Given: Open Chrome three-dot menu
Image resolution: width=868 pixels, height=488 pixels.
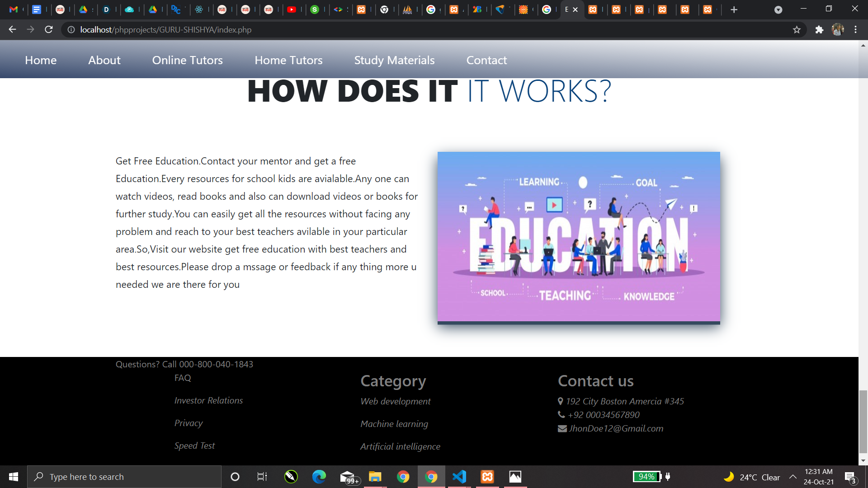Looking at the screenshot, I should tap(855, 30).
